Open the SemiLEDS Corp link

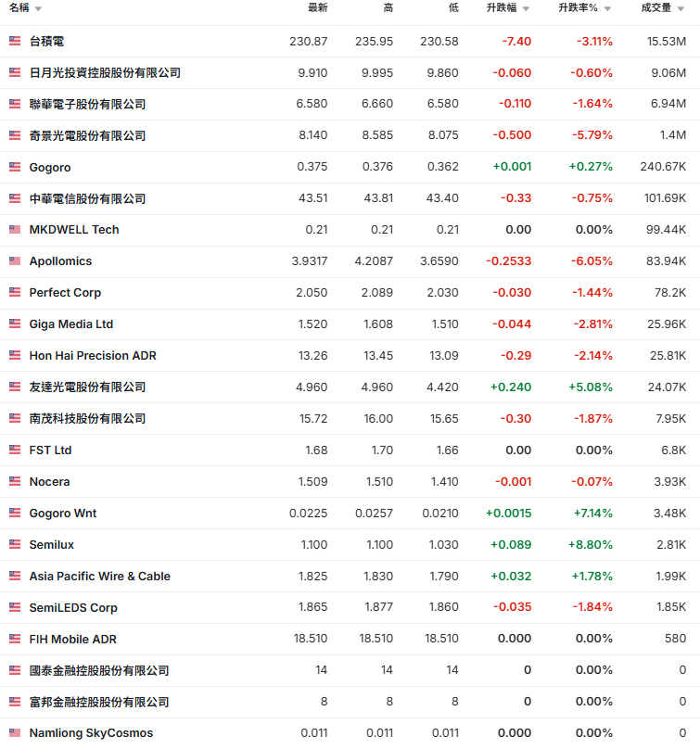73,607
